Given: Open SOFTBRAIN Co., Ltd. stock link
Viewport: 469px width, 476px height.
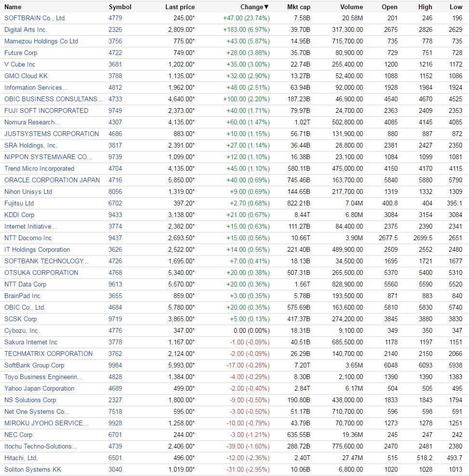Looking at the screenshot, I should click(35, 18).
